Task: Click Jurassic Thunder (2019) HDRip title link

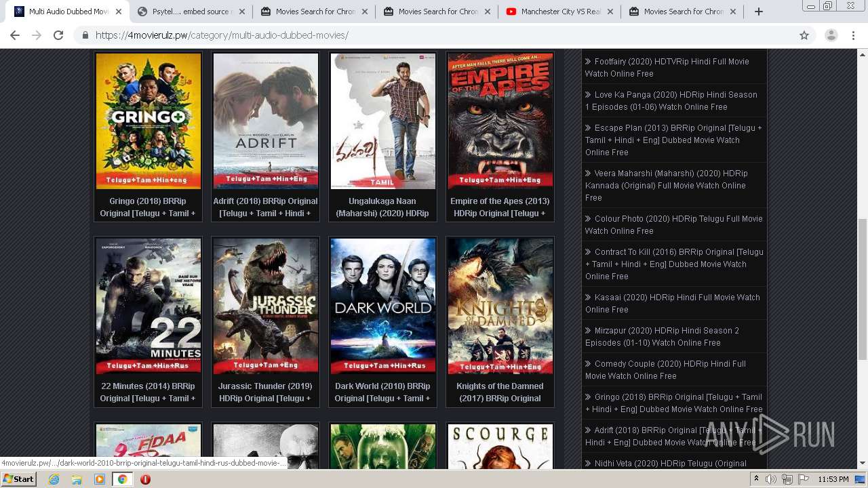Action: pyautogui.click(x=266, y=392)
